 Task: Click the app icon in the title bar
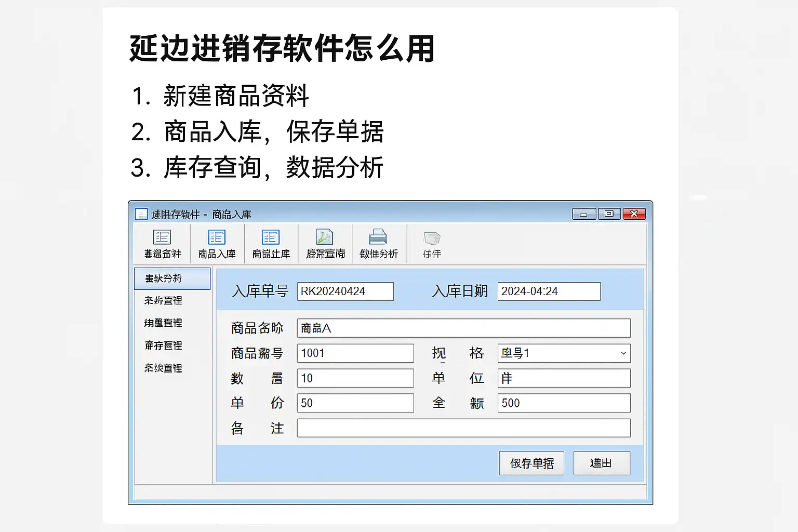141,214
